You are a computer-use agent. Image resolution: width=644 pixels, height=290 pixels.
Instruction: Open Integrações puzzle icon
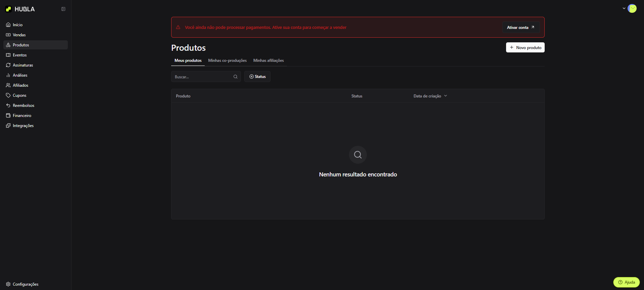[8, 126]
